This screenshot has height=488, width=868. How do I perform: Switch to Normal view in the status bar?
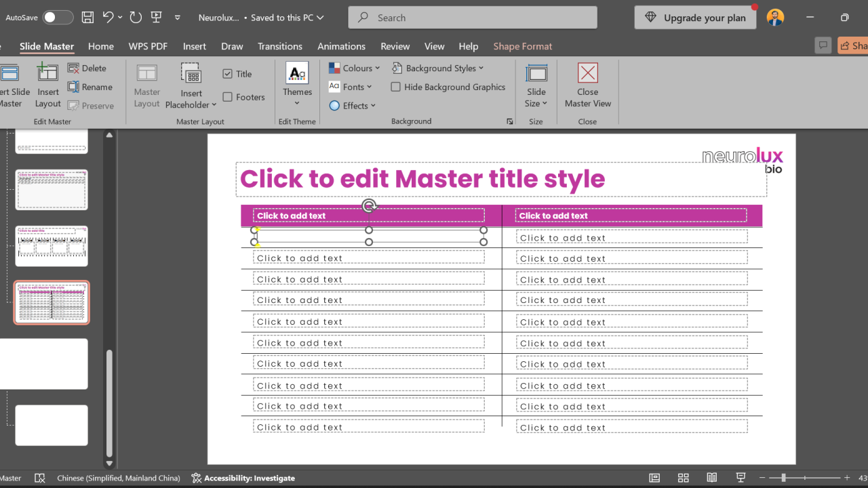click(654, 478)
